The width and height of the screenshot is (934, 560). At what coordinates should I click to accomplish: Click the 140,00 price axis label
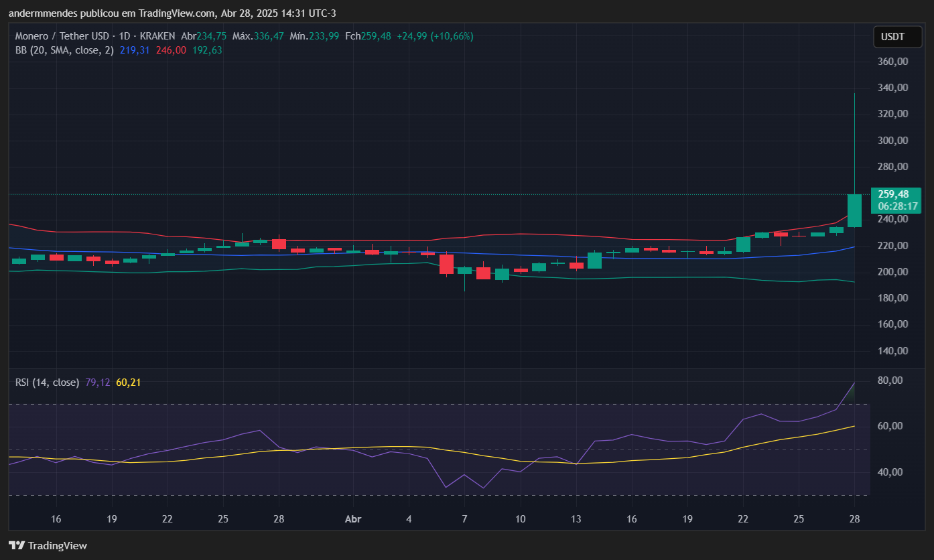coord(893,351)
